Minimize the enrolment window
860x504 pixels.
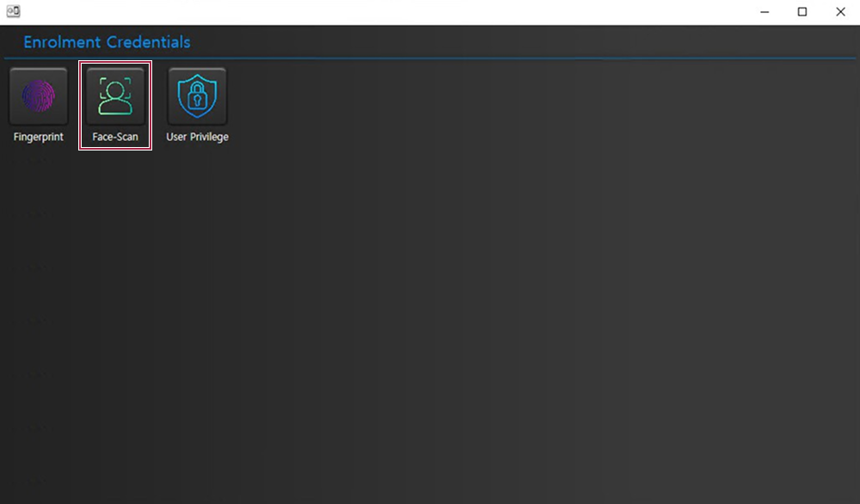(764, 12)
